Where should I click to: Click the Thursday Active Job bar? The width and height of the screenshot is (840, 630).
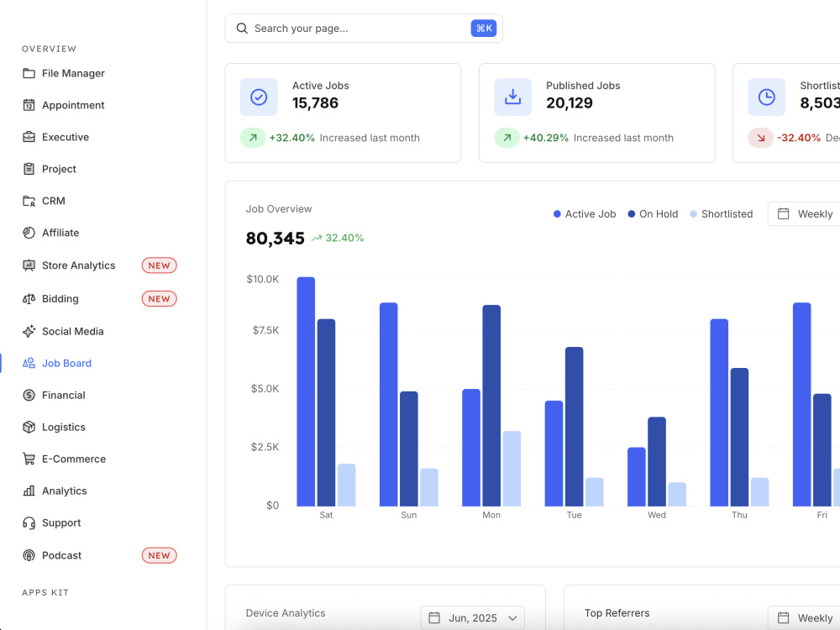click(x=719, y=412)
